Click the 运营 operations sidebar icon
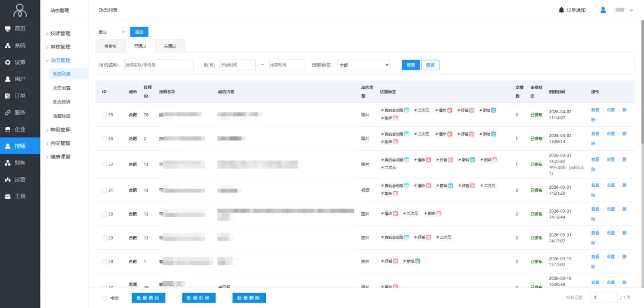 tap(8, 179)
